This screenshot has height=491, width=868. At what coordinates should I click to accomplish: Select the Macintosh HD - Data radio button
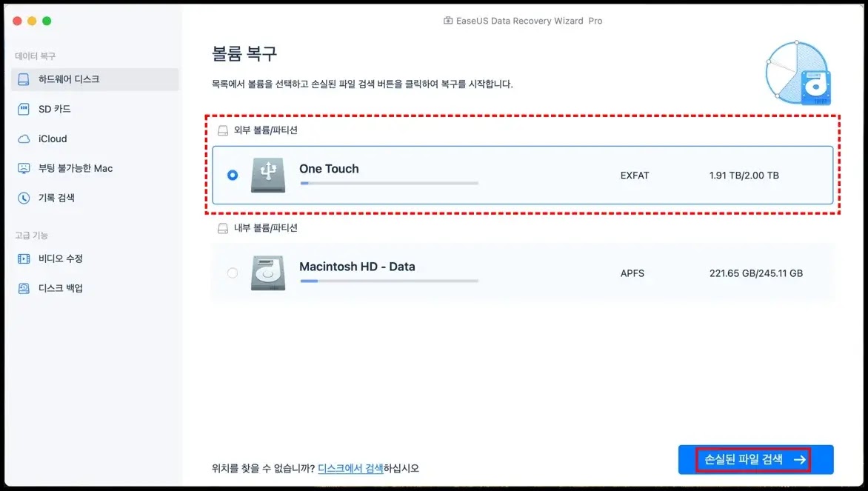pyautogui.click(x=233, y=273)
